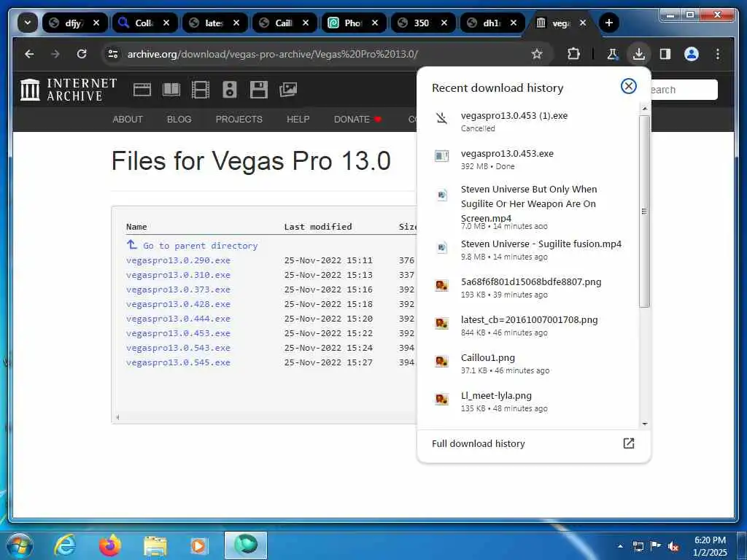Download vegaspro13.0.444.exe file link
747x560 pixels.
(178, 319)
